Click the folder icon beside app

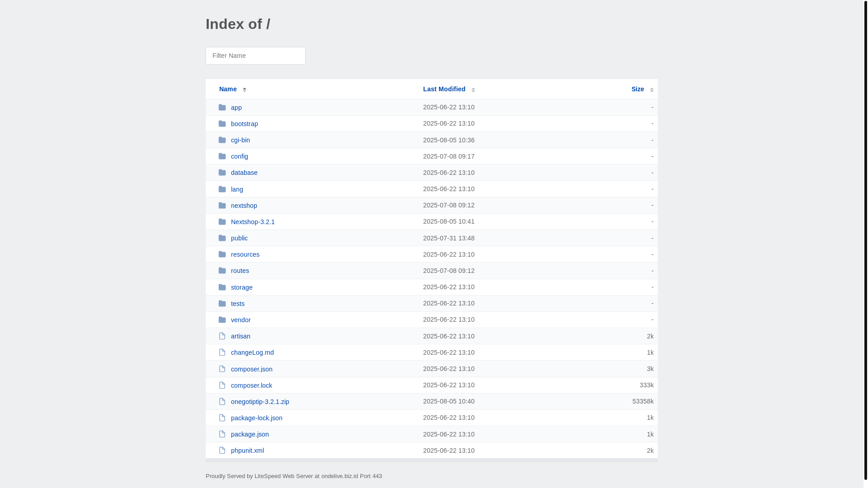coord(222,108)
